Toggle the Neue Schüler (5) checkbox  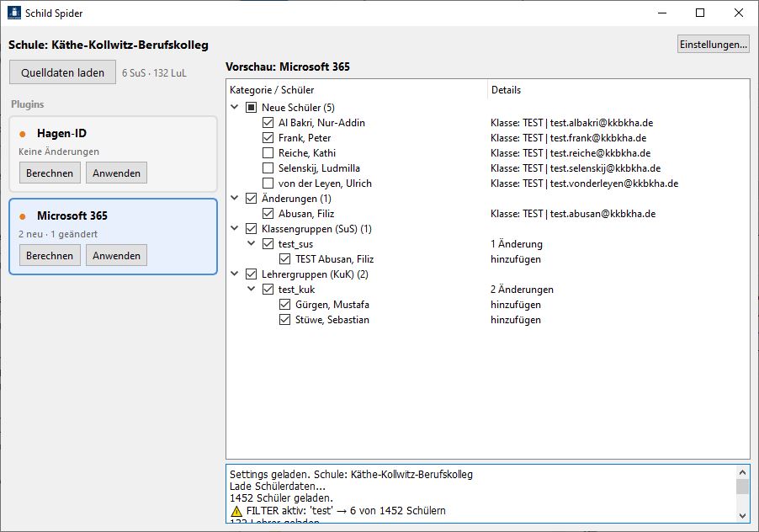252,108
